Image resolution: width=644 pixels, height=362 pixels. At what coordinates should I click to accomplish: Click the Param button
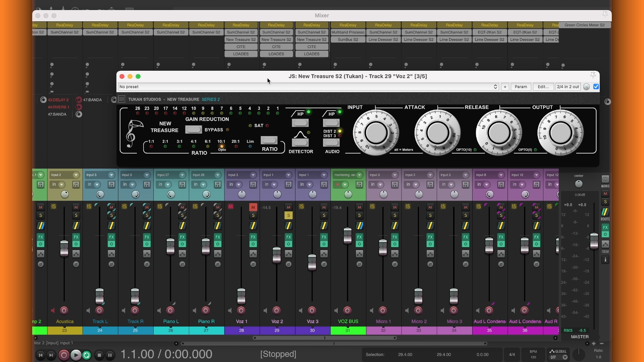[x=521, y=86]
